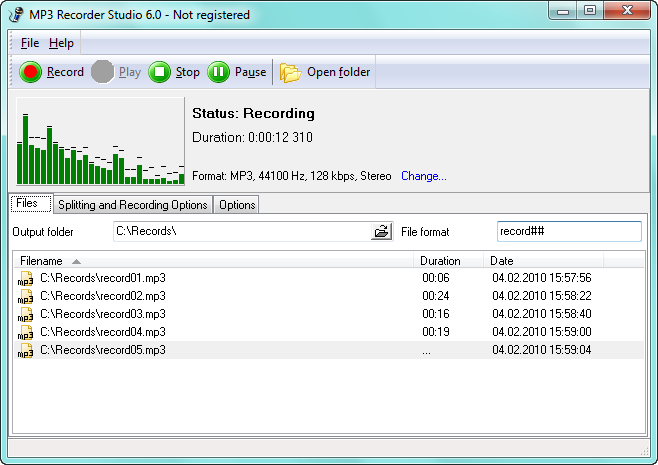Pause the recording with the Pause icon
Viewport: 658px width, 465px height.
tap(218, 72)
